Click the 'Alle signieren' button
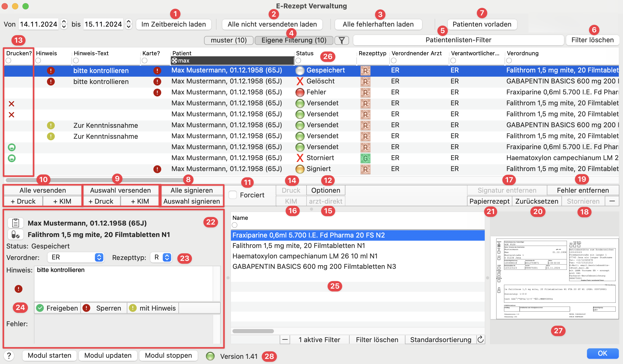This screenshot has width=623, height=364. tap(192, 190)
